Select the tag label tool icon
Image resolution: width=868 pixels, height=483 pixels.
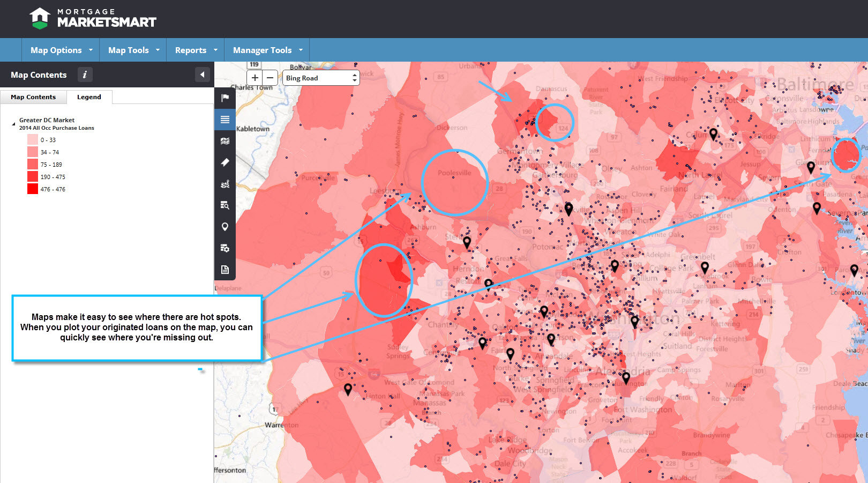pos(225,162)
